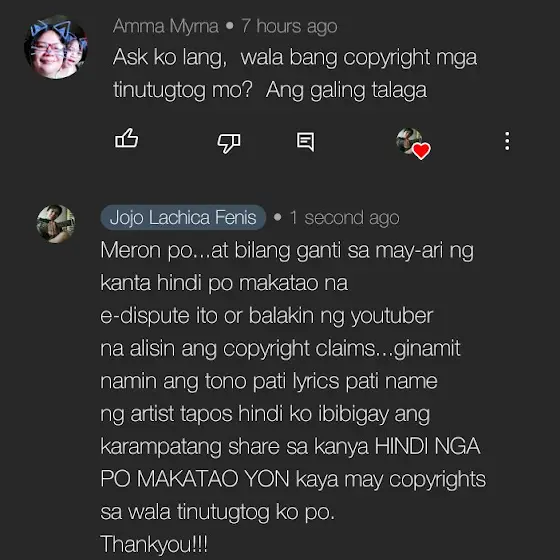Open reply icon under Amma Myrna's comment
The image size is (560, 560).
coord(306,142)
